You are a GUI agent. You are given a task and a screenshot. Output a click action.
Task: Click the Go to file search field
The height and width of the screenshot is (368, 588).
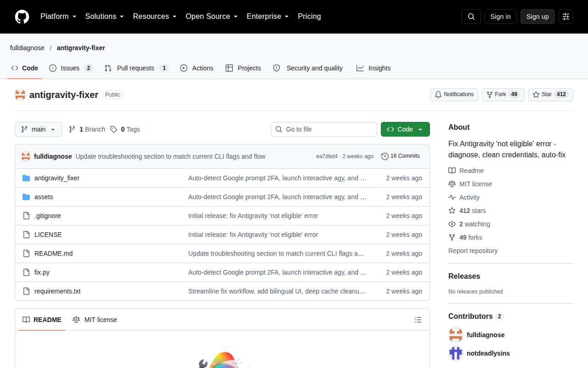[324, 129]
